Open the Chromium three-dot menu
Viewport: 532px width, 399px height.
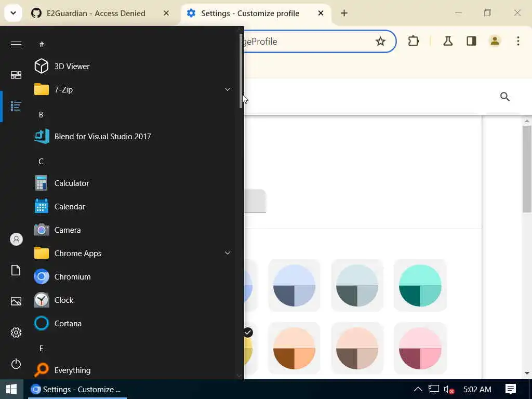(518, 42)
